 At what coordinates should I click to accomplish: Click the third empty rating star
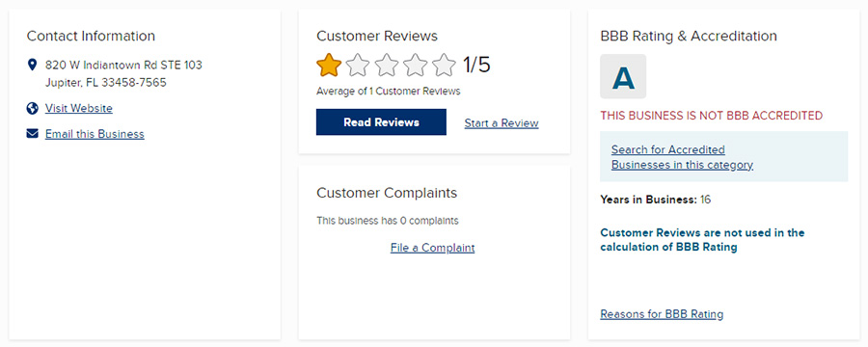[386, 65]
